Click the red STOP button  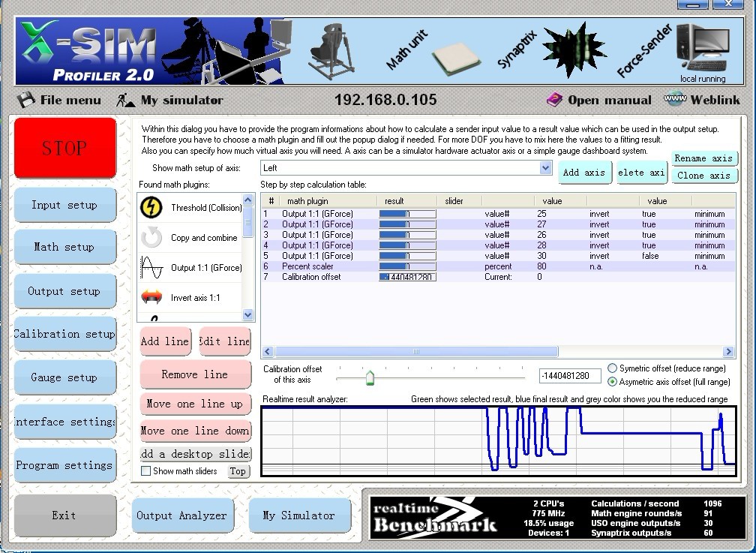tap(65, 148)
